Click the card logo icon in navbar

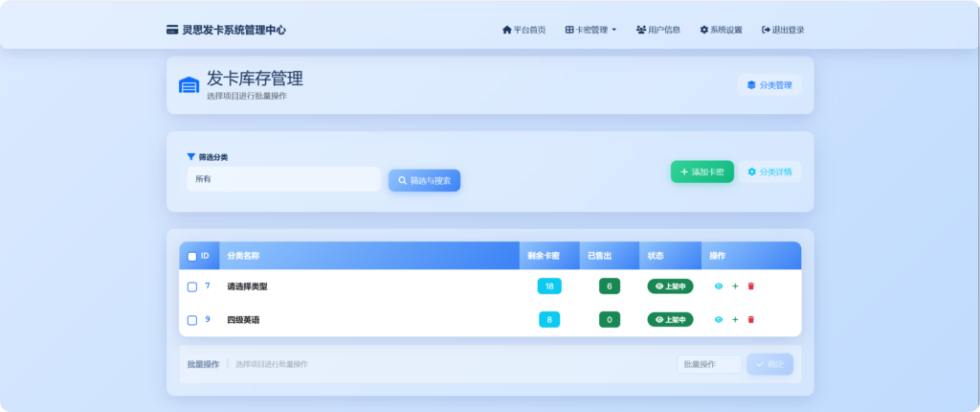[x=172, y=30]
